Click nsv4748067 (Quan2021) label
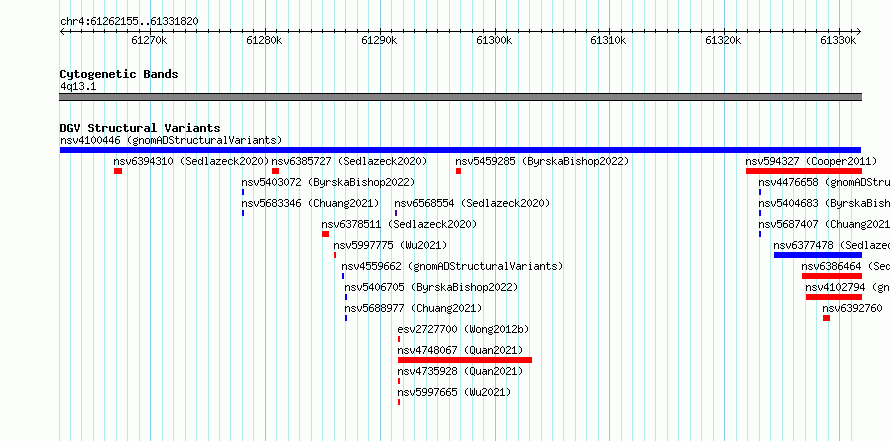This screenshot has width=890, height=441. coord(460,350)
